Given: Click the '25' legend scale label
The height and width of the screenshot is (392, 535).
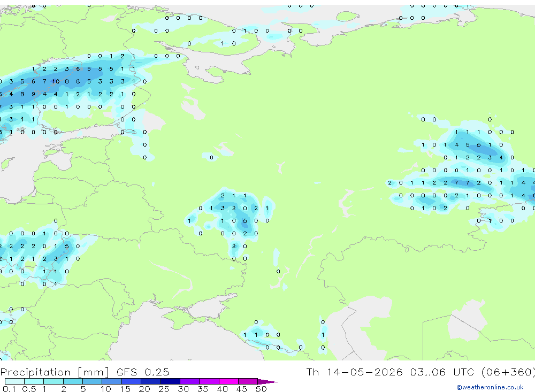Looking at the screenshot, I should (x=164, y=389).
